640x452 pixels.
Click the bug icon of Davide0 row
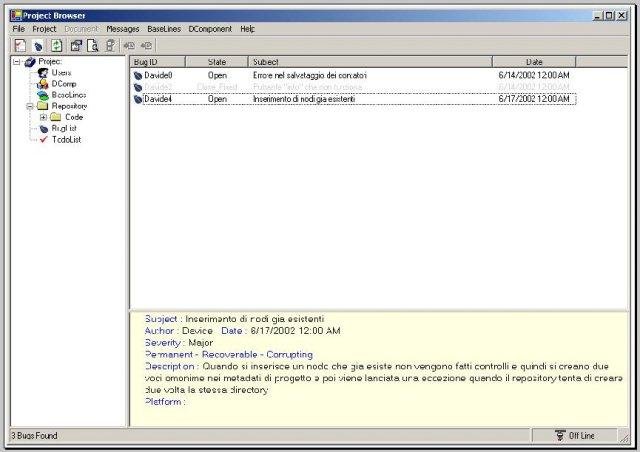click(138, 76)
